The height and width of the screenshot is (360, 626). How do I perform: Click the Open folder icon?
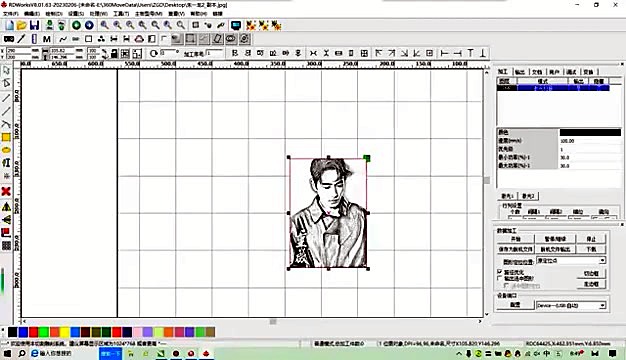[22, 25]
